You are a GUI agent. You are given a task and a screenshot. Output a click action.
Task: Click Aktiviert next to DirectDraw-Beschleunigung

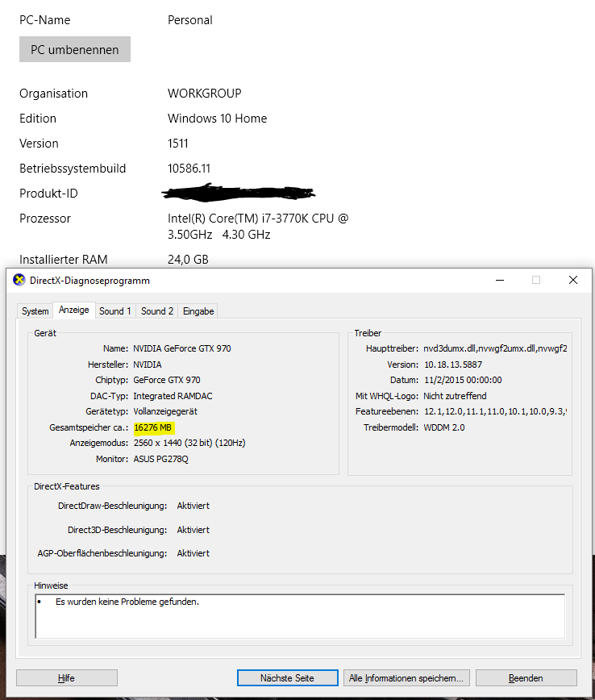point(193,506)
